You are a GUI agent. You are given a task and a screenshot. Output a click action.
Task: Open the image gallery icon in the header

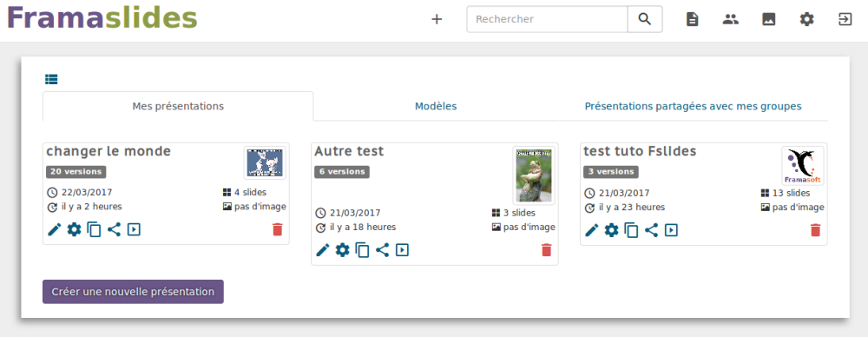tap(769, 19)
